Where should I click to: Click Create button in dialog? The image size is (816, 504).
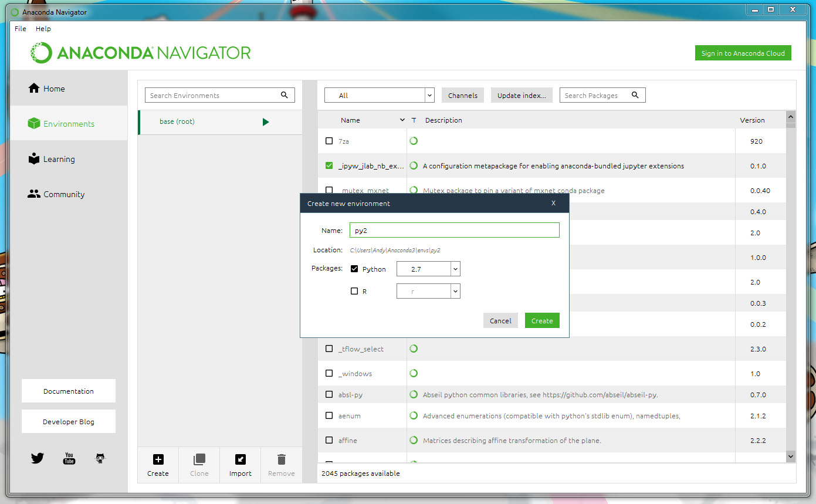pos(542,320)
